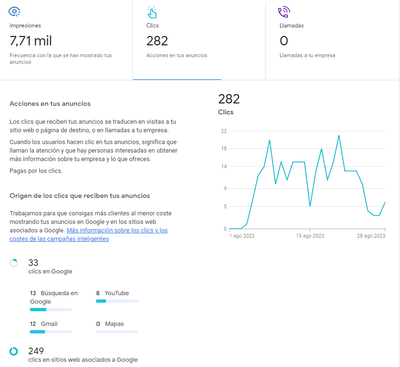
Task: Click the 'Acciones en tus anuncios' heading
Action: coord(50,104)
